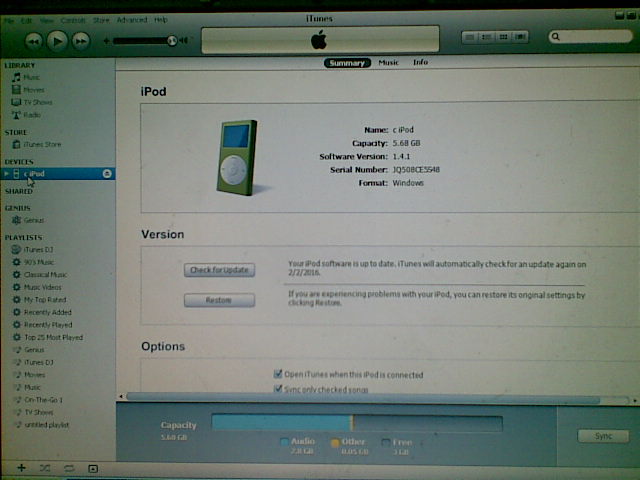Click the Free capacity legend swatch
This screenshot has height=480, width=640.
386,442
